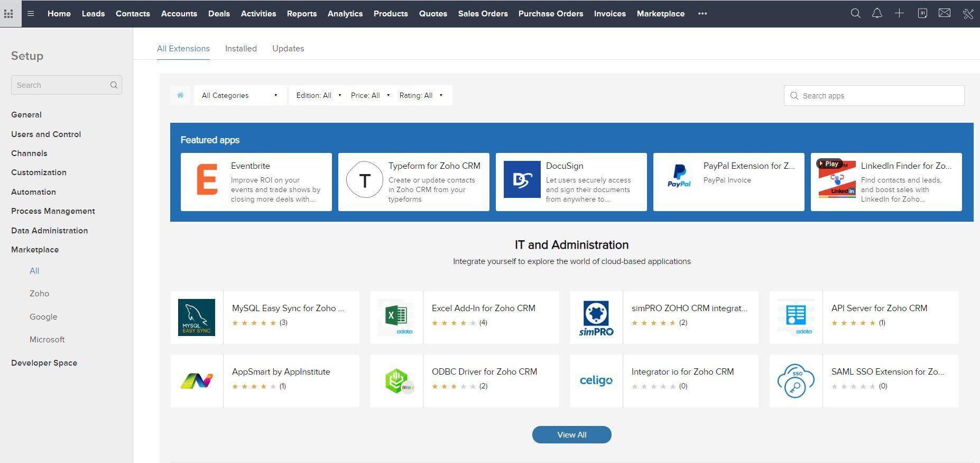
Task: Click the Typeform T logo
Action: pos(365,180)
